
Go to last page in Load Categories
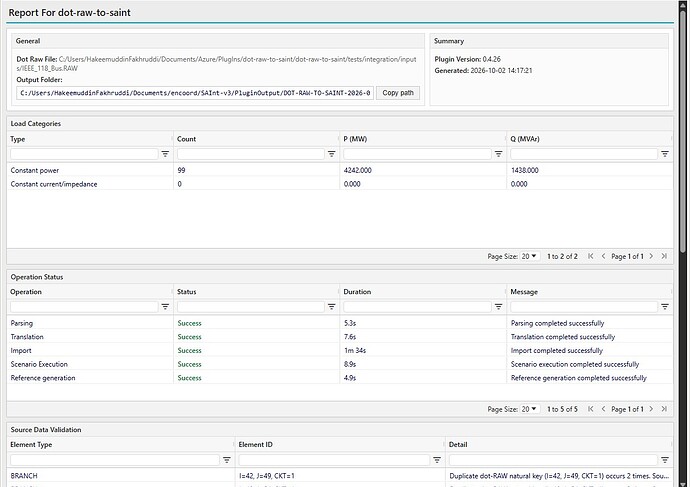coord(664,256)
